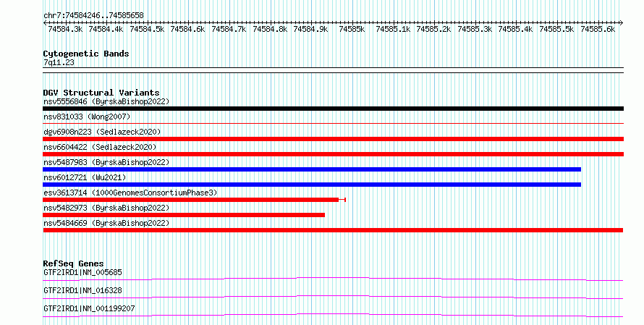Click ruler tick label 74584.5k

pos(147,29)
